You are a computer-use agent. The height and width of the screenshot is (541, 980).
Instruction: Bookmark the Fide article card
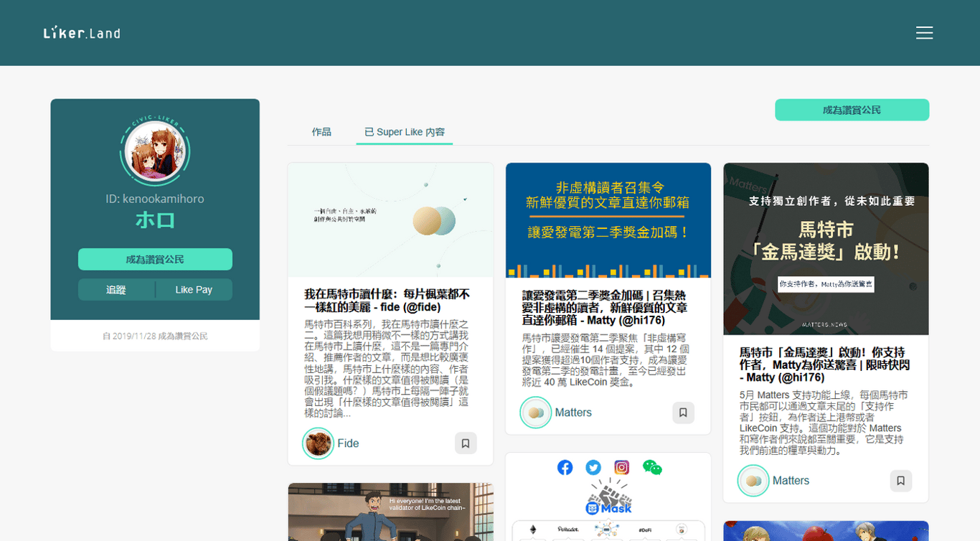466,443
